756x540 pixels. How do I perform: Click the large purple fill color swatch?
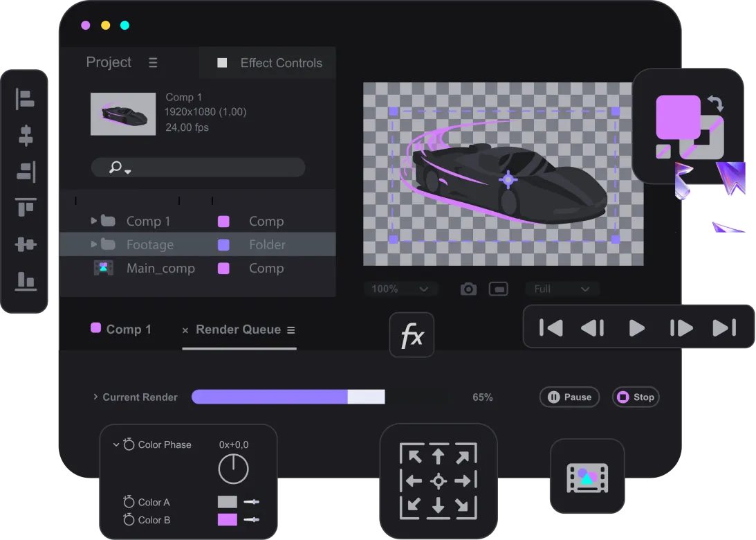coord(678,117)
